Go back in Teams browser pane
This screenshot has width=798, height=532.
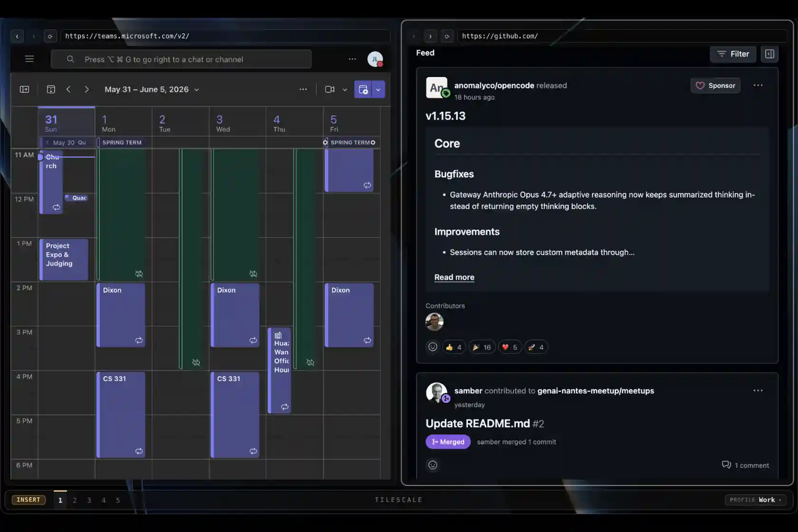pos(17,36)
